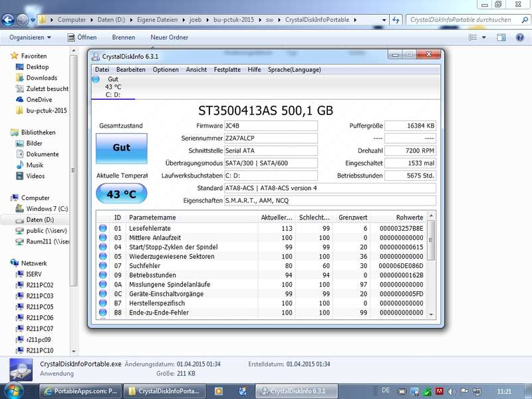Image resolution: width=532 pixels, height=399 pixels.
Task: Click the Gut health status button
Action: 122,148
